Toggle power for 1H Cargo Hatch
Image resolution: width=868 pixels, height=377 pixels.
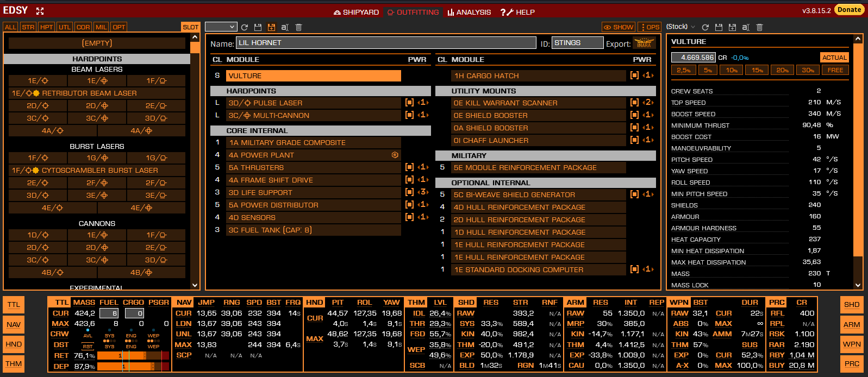634,76
